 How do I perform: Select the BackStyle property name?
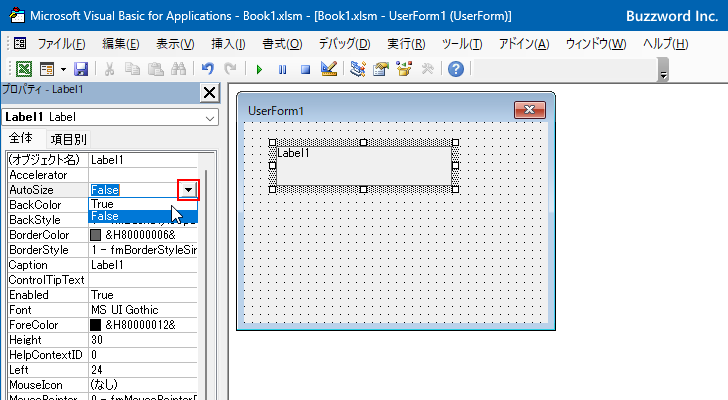point(48,220)
